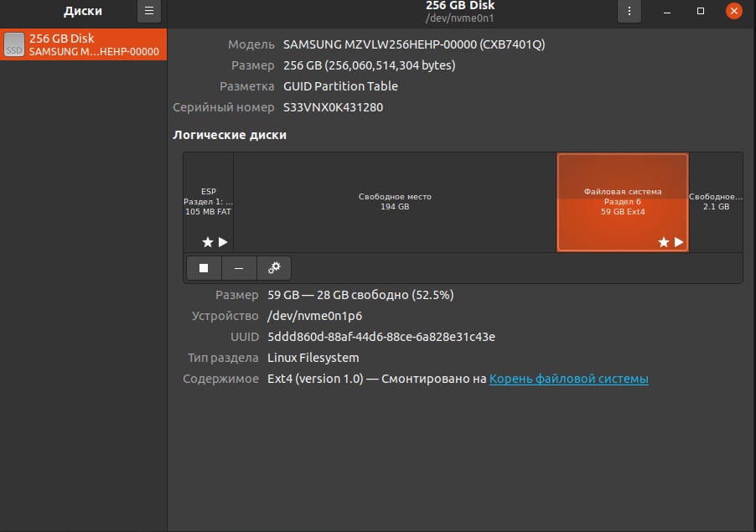The height and width of the screenshot is (532, 756).
Task: Click the play triangle on ESP partition
Action: [223, 242]
